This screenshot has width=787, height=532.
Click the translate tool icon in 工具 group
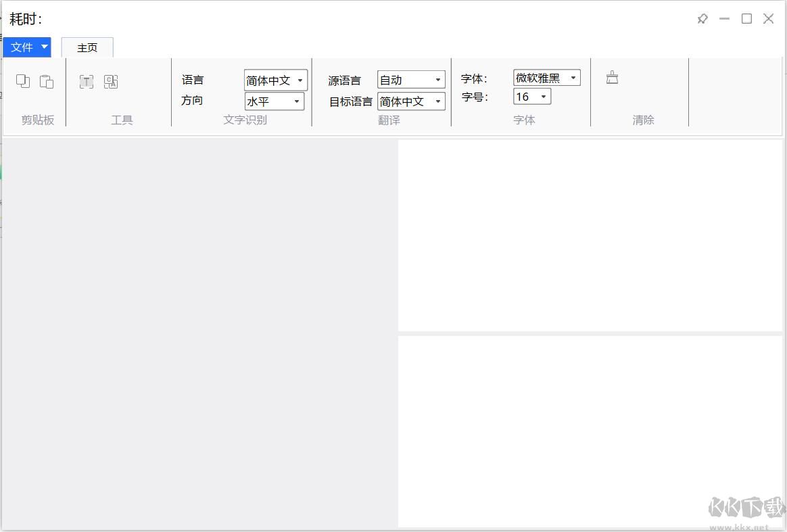pyautogui.click(x=110, y=81)
